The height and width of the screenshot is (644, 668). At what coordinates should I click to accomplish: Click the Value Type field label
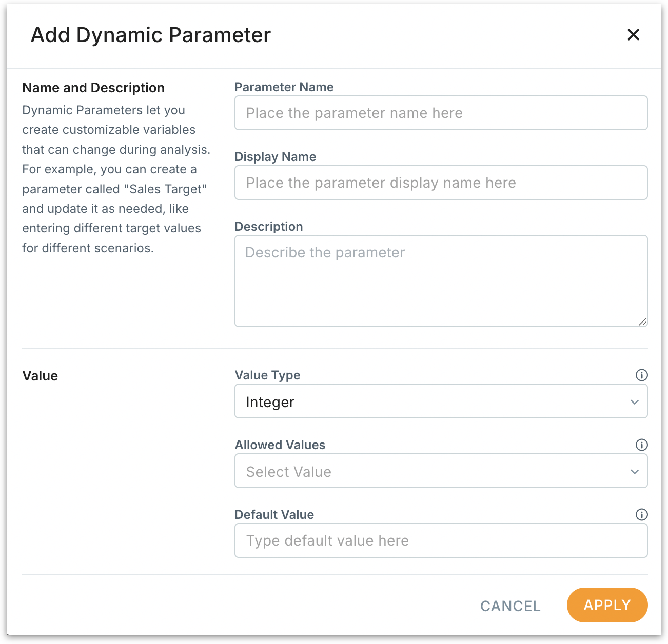coord(267,375)
